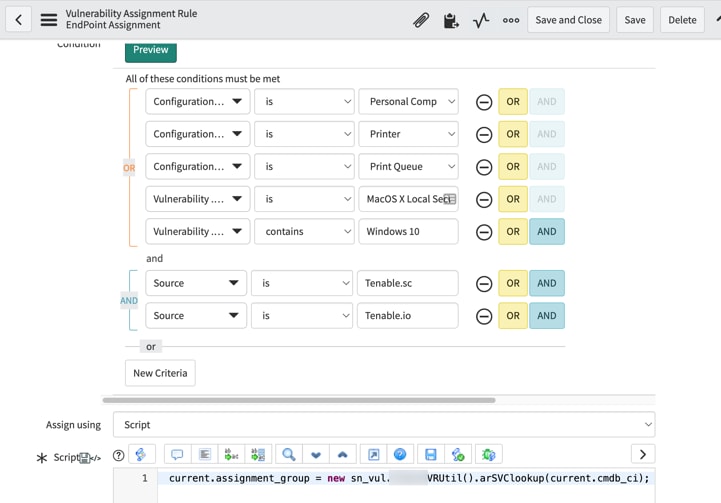Click the Delete button
This screenshot has width=721, height=503.
point(682,20)
